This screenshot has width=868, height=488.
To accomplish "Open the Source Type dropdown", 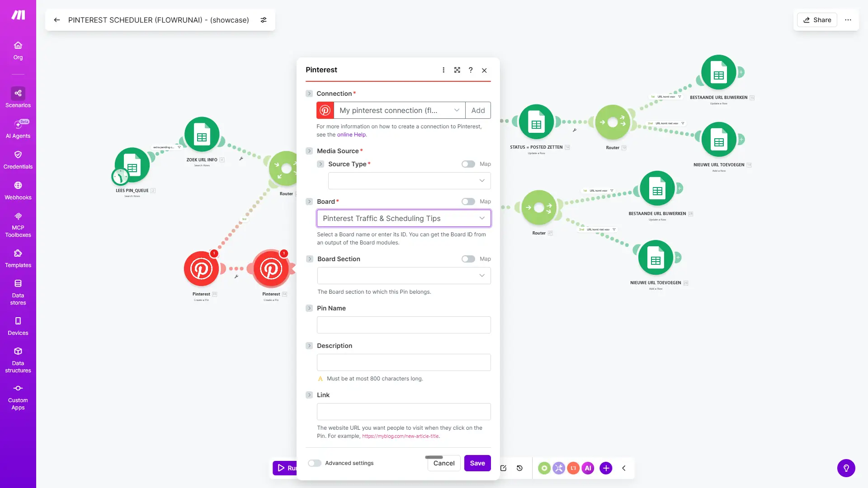I will (x=409, y=181).
